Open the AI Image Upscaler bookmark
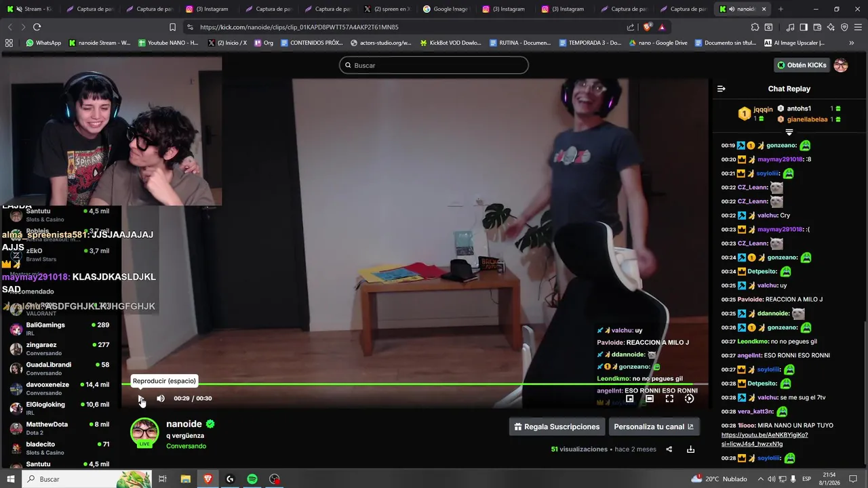The height and width of the screenshot is (488, 868). pos(794,43)
